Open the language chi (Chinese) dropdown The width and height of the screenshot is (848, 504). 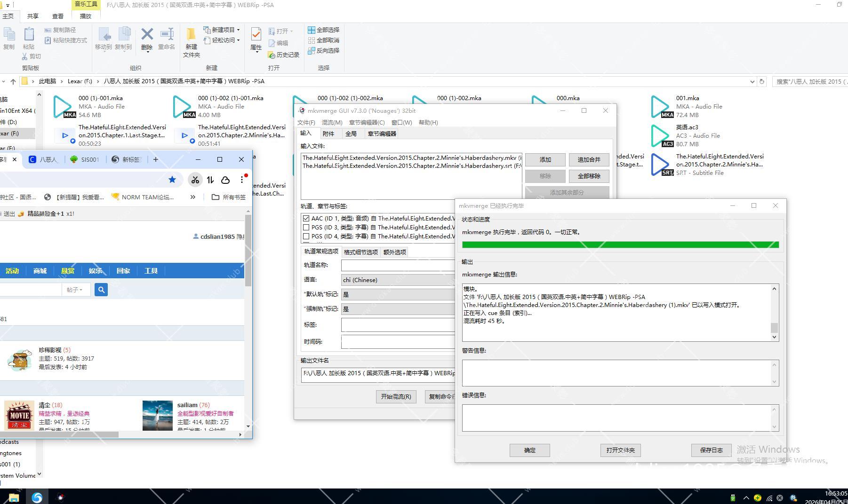click(x=398, y=280)
